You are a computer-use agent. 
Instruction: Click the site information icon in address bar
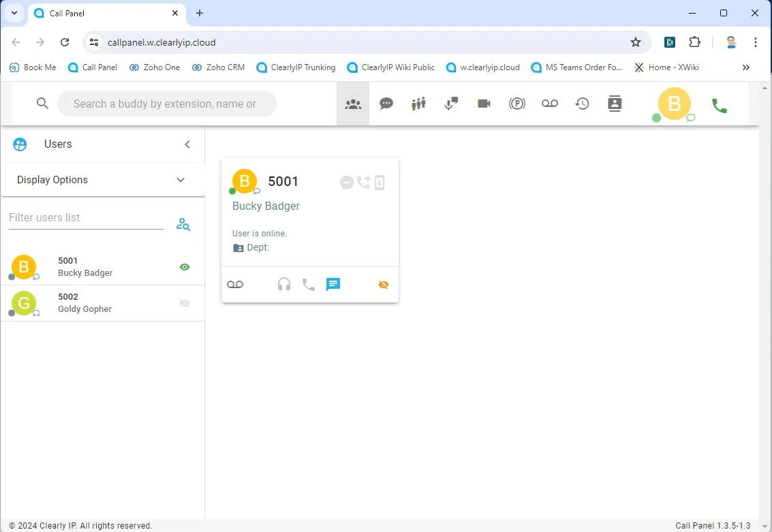(x=94, y=42)
